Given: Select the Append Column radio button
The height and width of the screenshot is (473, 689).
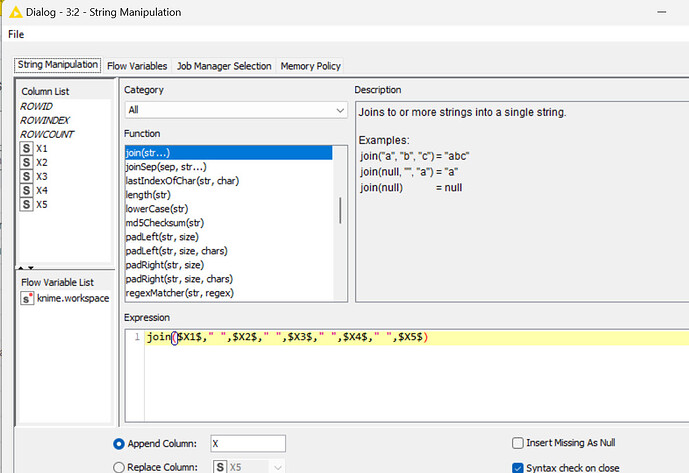Looking at the screenshot, I should (119, 444).
